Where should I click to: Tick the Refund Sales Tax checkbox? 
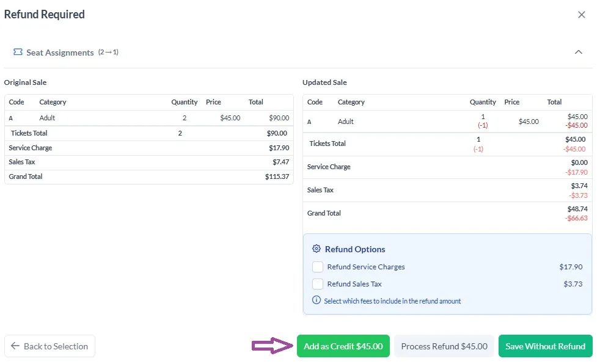tap(317, 284)
